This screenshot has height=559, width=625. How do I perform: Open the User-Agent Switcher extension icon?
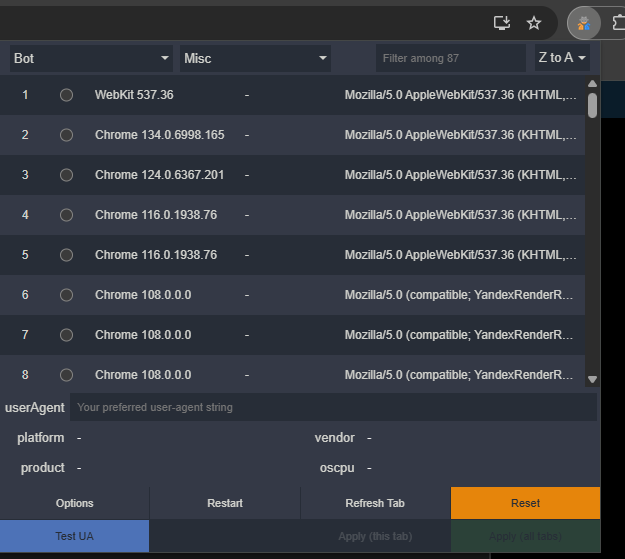coord(584,23)
